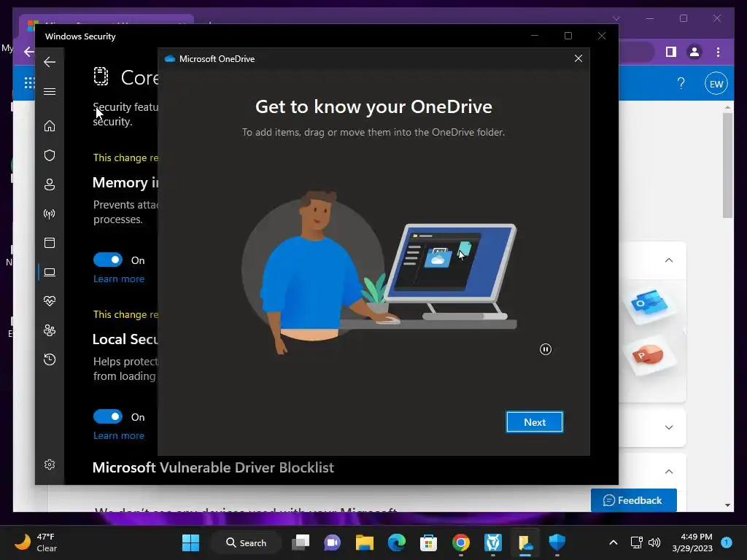Open Learn more under Memory integrity

tap(119, 279)
